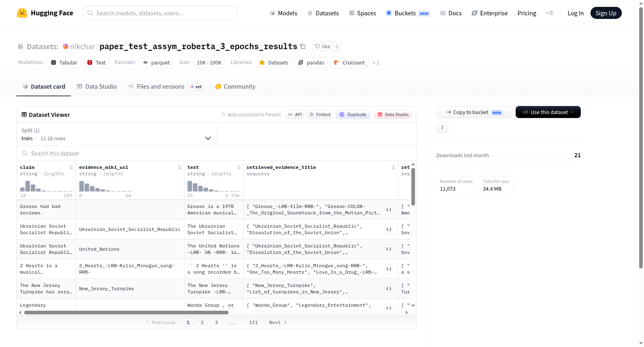The height and width of the screenshot is (347, 644).
Task: Jump to page 111 of the table
Action: tap(253, 322)
